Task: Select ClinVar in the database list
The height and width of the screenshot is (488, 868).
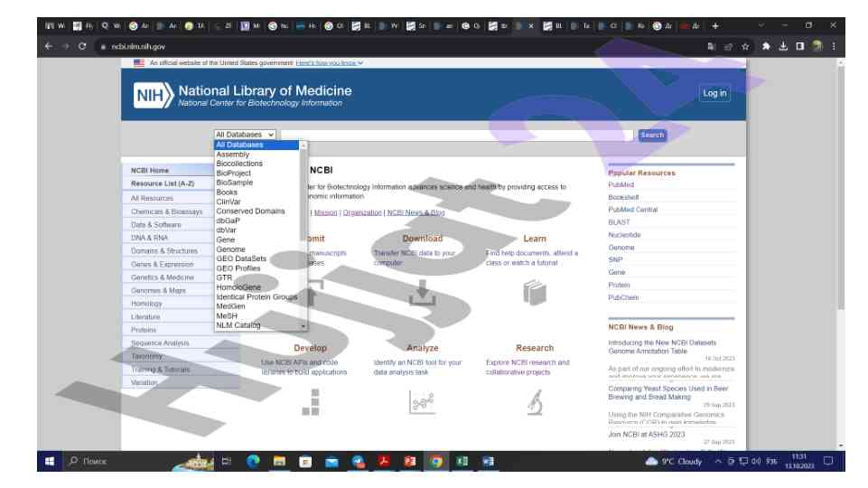Action: click(257, 202)
